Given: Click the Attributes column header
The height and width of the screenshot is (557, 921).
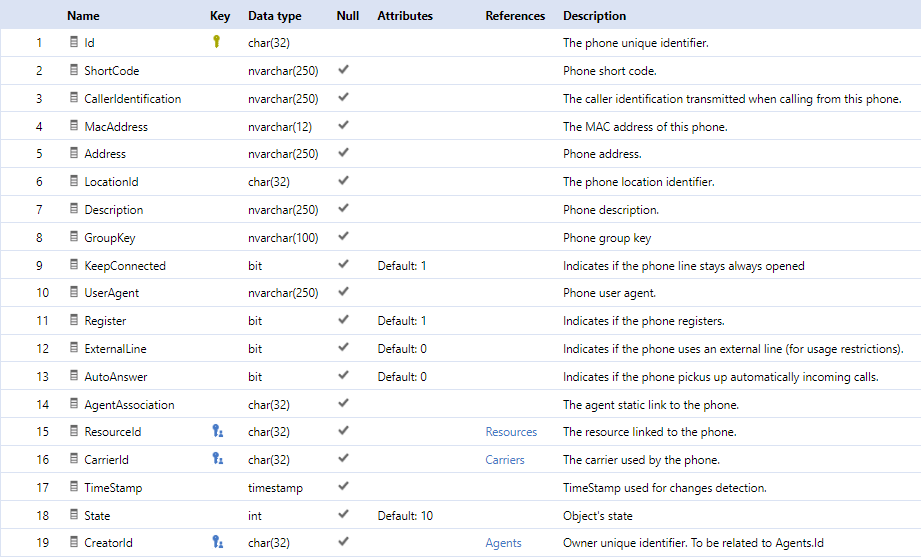Looking at the screenshot, I should click(x=405, y=16).
